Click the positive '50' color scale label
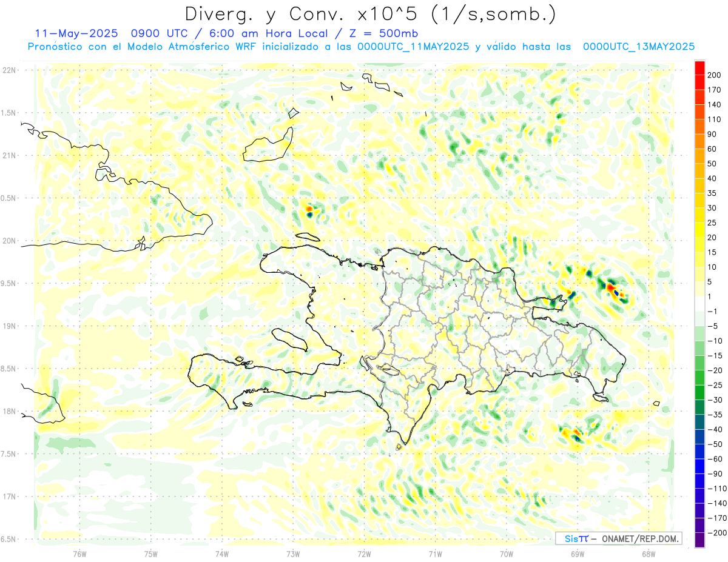This screenshot has height=562, width=728. (712, 164)
